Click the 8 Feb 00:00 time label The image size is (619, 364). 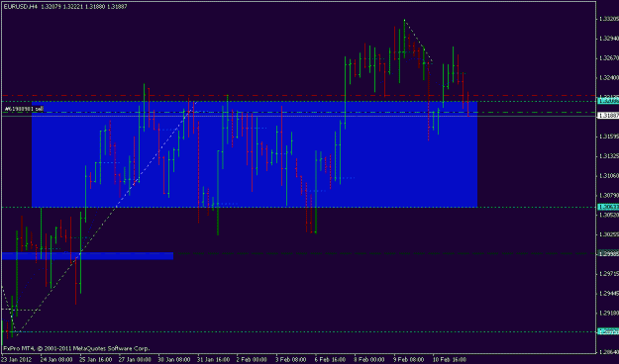(368, 360)
